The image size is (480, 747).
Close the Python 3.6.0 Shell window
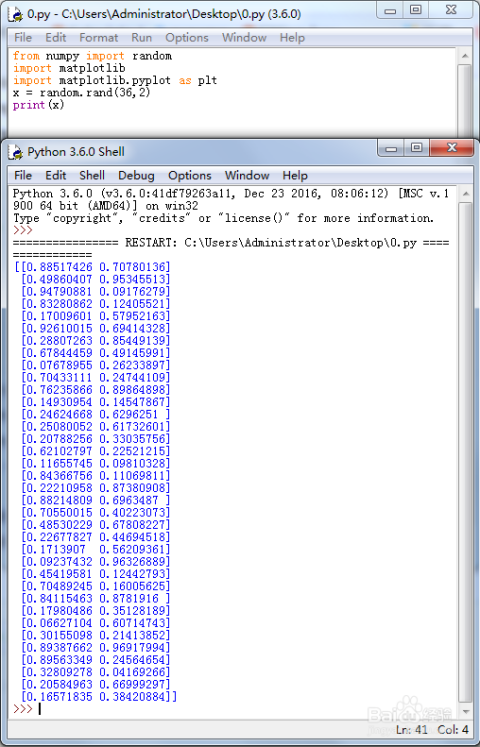tap(451, 148)
